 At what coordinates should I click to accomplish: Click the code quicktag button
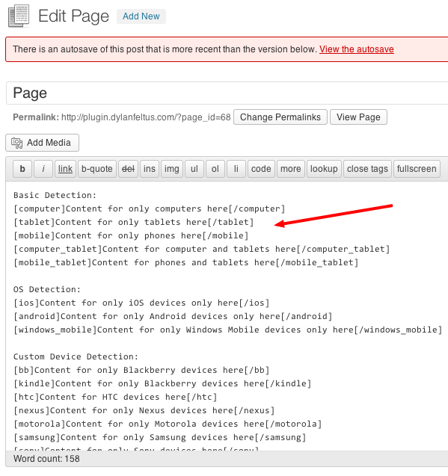point(261,169)
